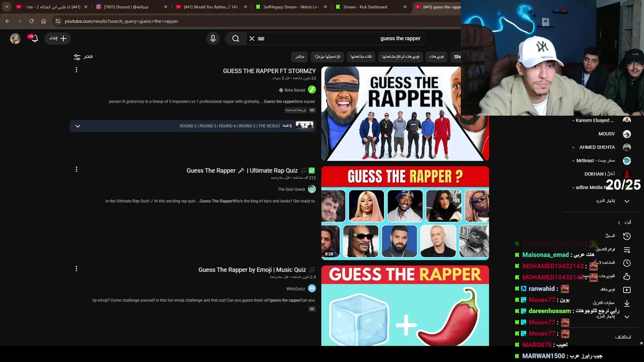Select the videos filter chip (فيديوهات)

[437, 57]
